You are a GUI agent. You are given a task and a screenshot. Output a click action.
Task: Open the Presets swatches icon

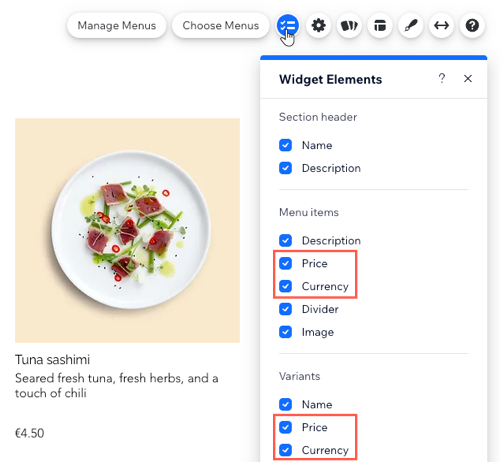click(349, 25)
